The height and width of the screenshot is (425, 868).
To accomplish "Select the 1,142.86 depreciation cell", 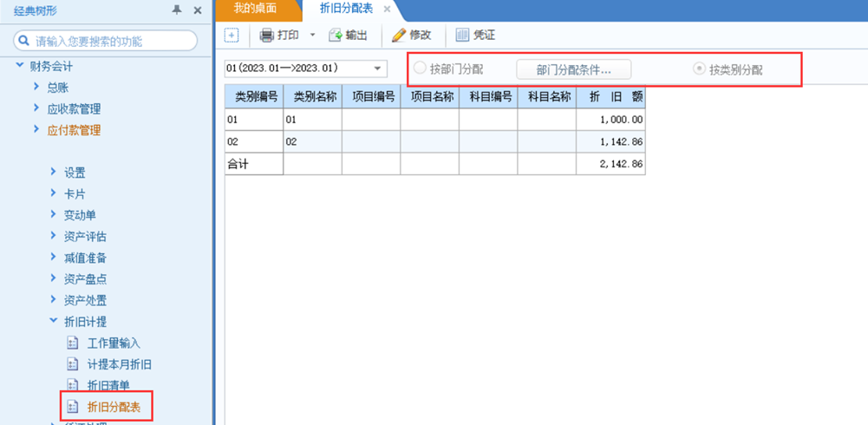I will coord(611,142).
